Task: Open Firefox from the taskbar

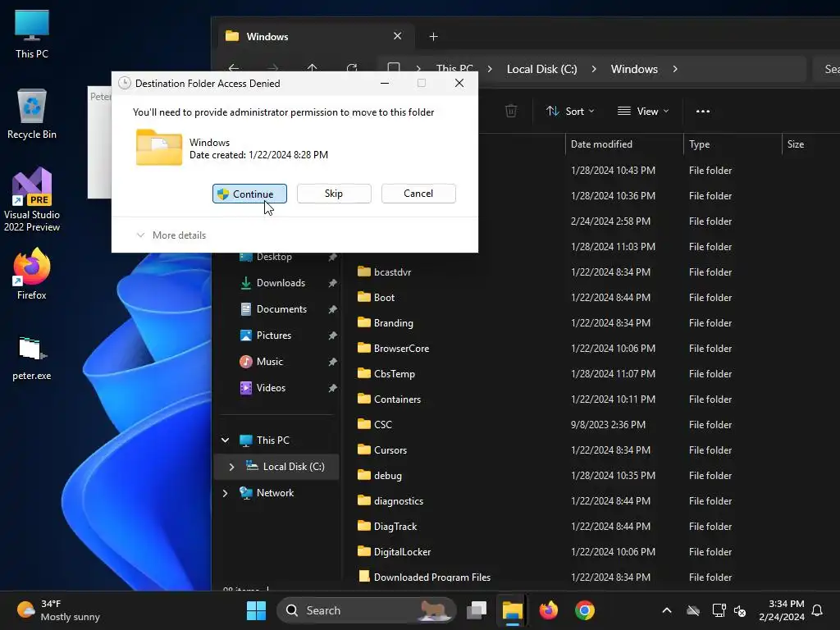Action: 548,610
